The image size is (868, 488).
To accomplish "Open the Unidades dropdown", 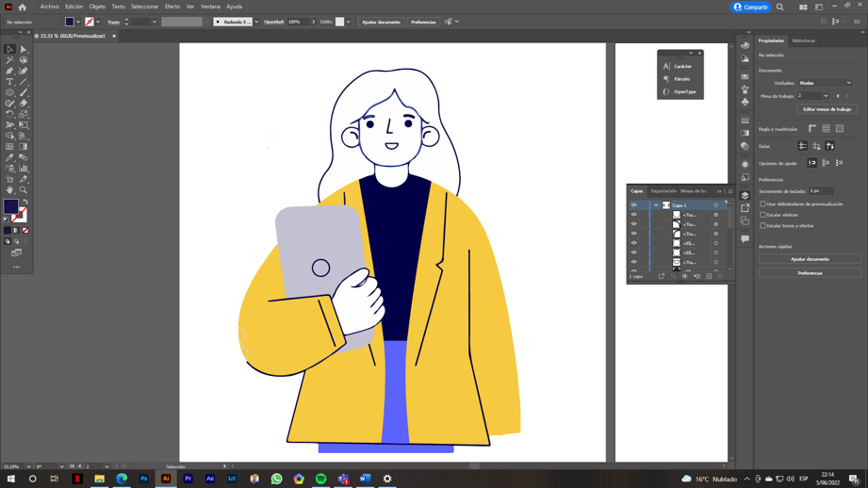I will [825, 83].
